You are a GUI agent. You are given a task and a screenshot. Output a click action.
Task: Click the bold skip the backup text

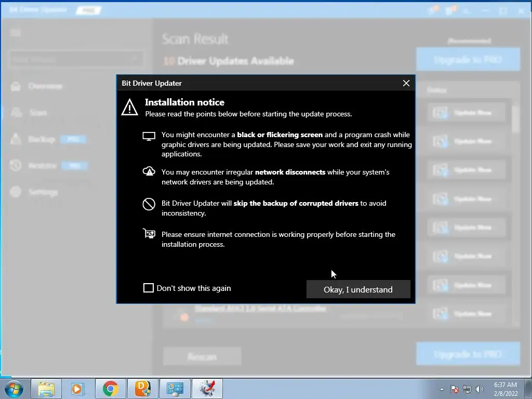pos(296,203)
